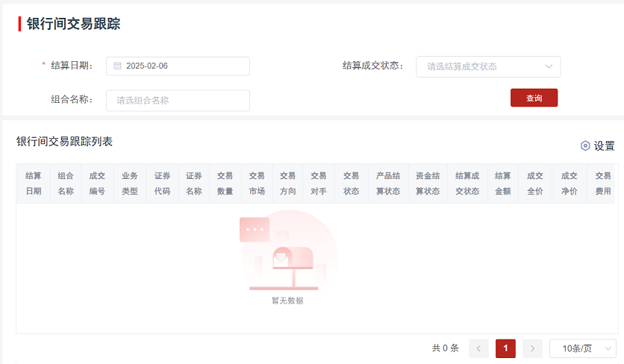Go to next page arrow
This screenshot has width=624, height=364.
coord(532,348)
